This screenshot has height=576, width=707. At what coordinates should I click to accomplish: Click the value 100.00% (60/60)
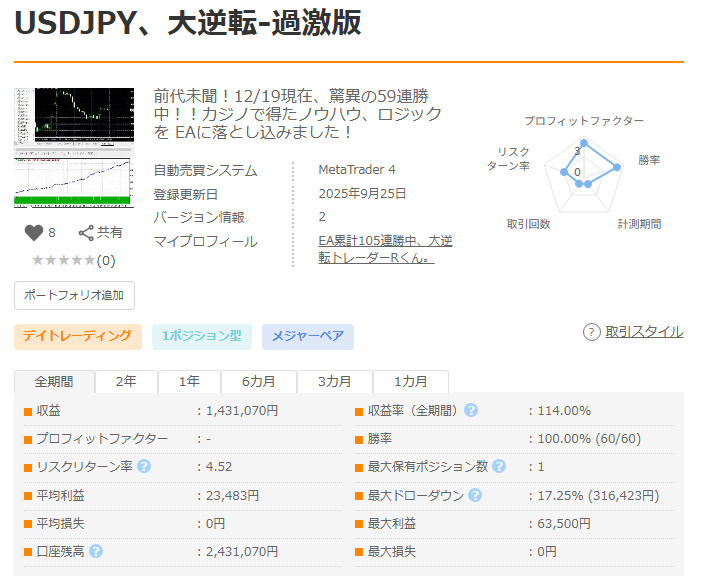[x=589, y=438]
